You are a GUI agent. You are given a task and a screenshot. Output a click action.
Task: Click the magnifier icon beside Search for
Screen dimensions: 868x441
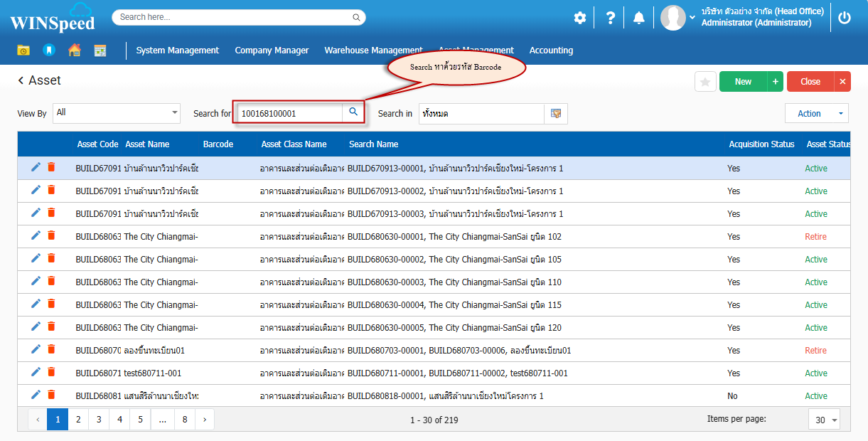(x=353, y=112)
